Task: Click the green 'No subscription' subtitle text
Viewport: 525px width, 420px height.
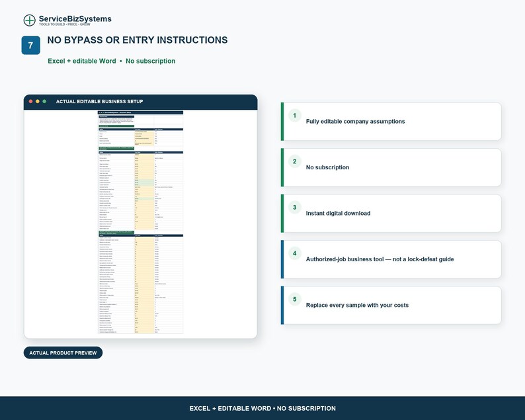Action: [150, 61]
